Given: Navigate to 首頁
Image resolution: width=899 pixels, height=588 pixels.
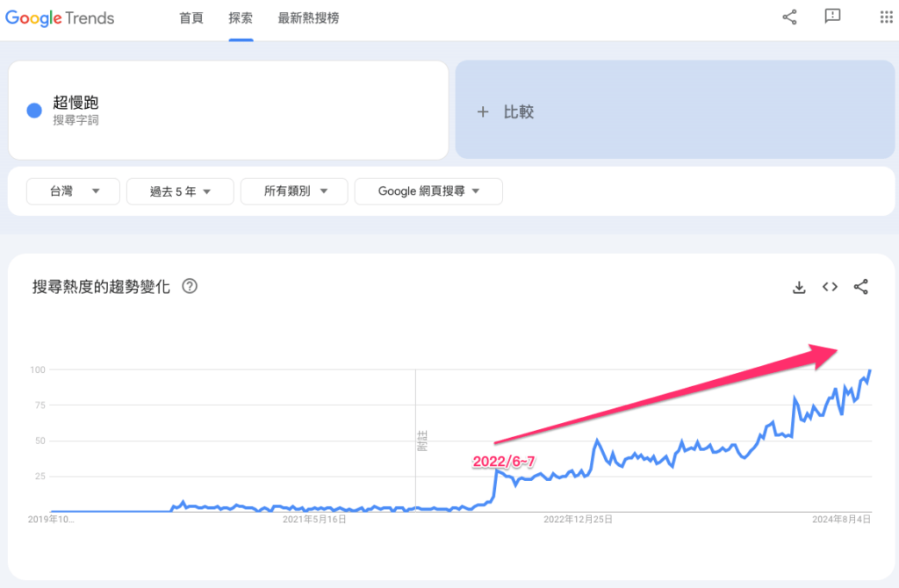Looking at the screenshot, I should coord(191,17).
